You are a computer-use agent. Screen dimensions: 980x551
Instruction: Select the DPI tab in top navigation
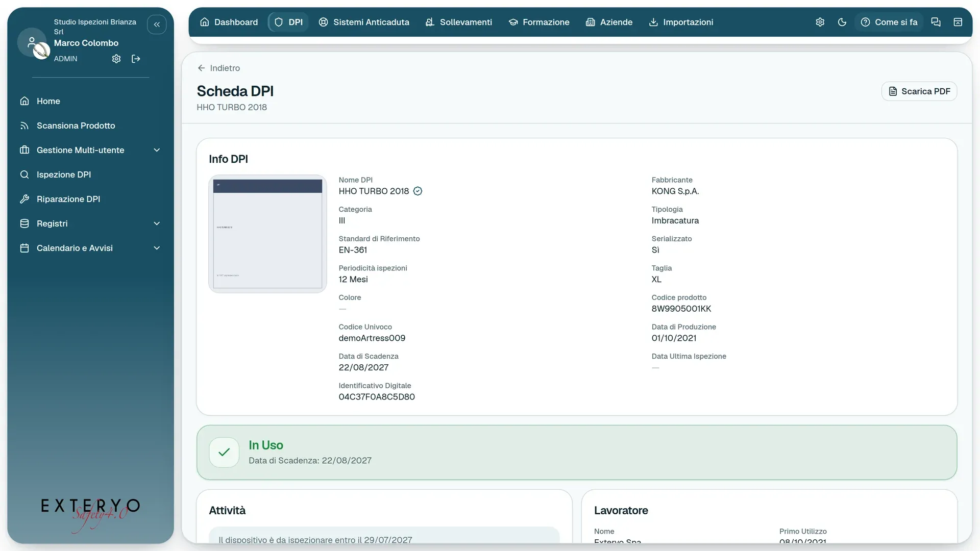pyautogui.click(x=288, y=22)
